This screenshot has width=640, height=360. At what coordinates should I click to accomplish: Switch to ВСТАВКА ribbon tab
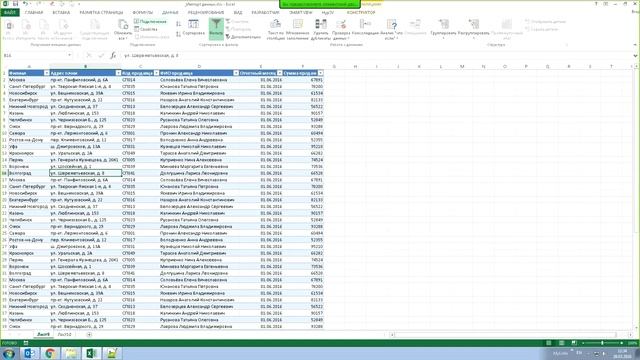click(x=61, y=13)
